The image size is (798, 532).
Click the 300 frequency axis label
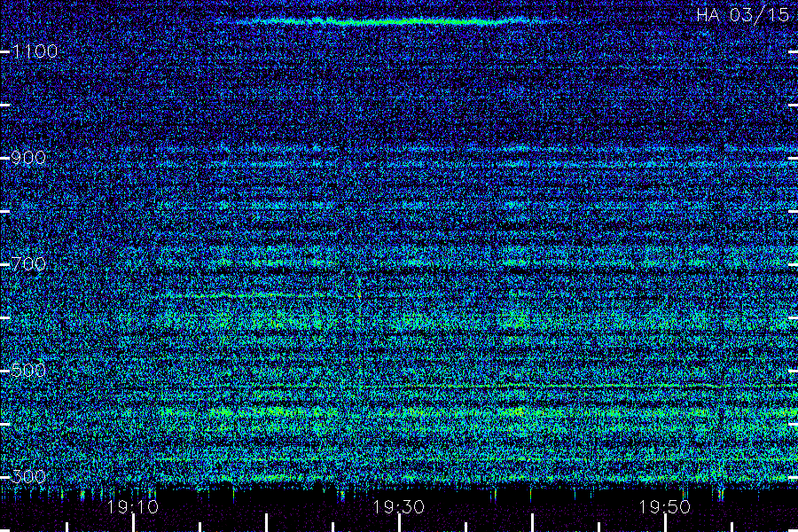pyautogui.click(x=28, y=476)
